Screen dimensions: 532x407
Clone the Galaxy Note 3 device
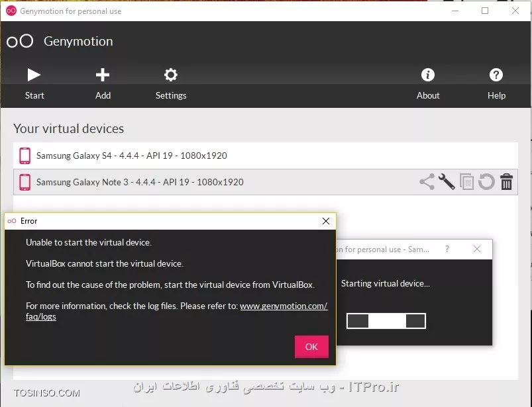coord(466,181)
